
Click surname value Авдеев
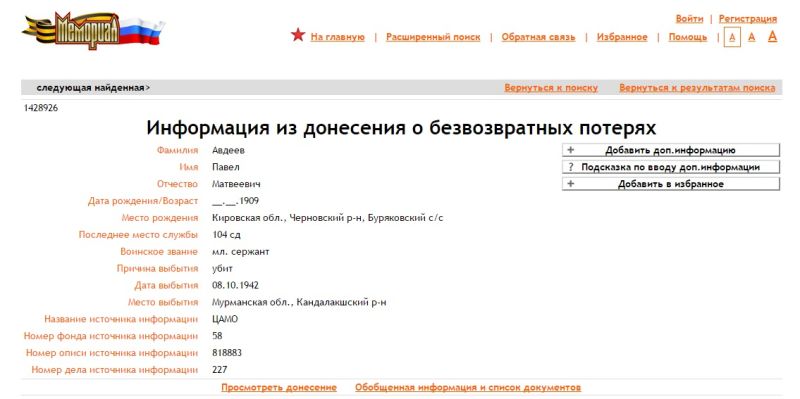click(228, 151)
